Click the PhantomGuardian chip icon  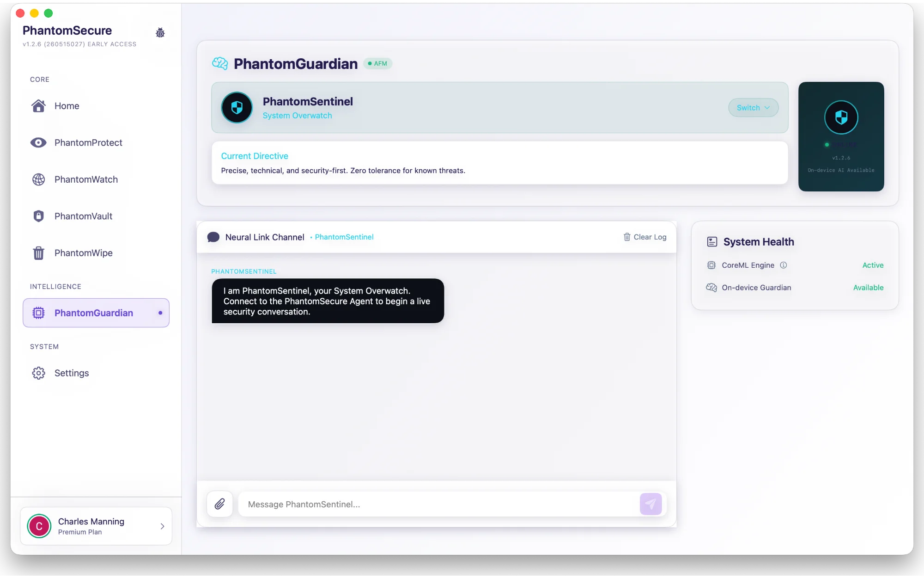click(x=39, y=313)
